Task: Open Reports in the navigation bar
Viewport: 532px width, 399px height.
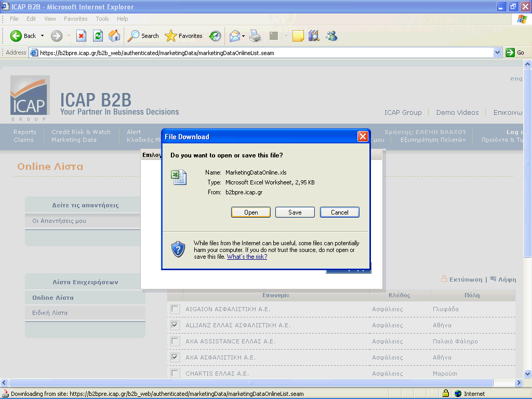Action: [25, 132]
